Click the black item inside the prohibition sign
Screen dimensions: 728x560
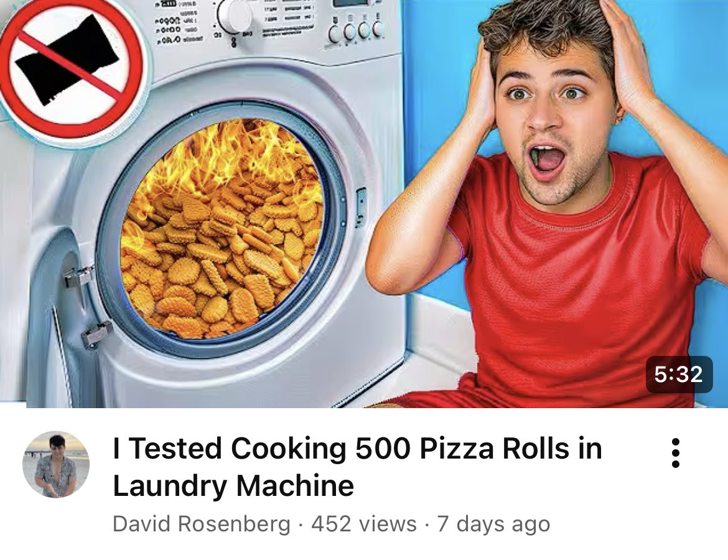68,60
